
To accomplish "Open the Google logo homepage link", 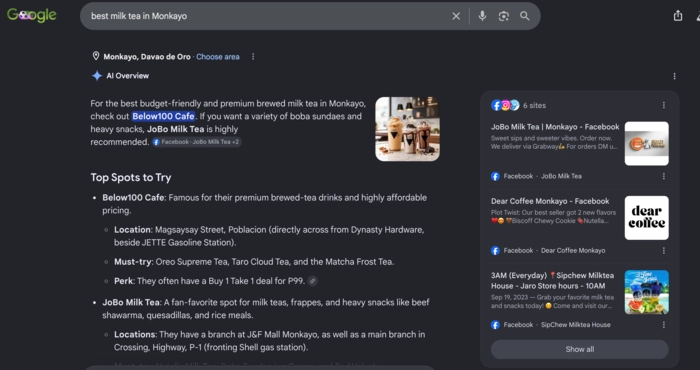I will point(32,15).
